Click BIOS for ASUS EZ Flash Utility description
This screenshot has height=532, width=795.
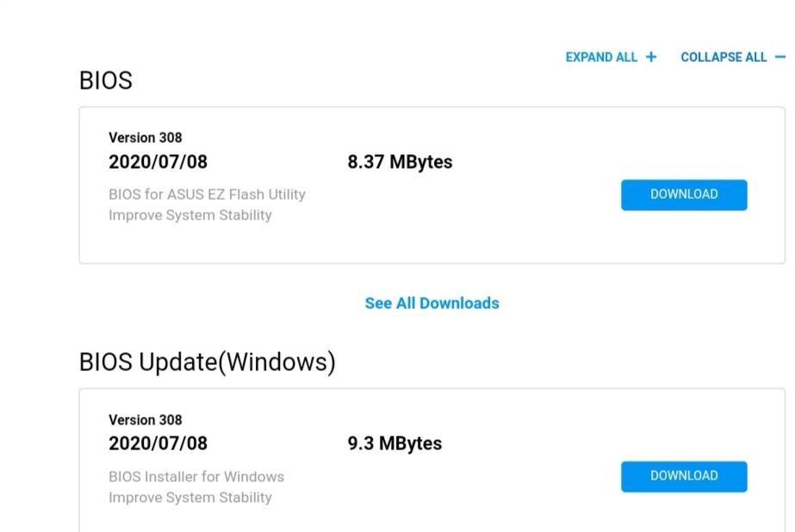tap(207, 195)
